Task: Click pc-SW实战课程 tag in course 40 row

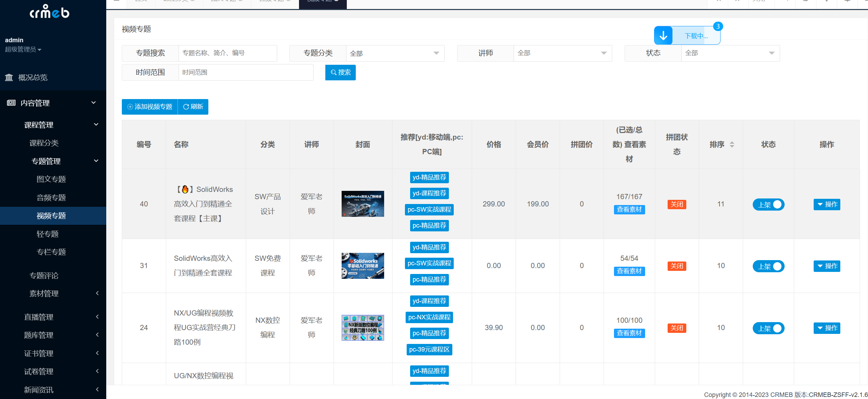Action: (429, 210)
